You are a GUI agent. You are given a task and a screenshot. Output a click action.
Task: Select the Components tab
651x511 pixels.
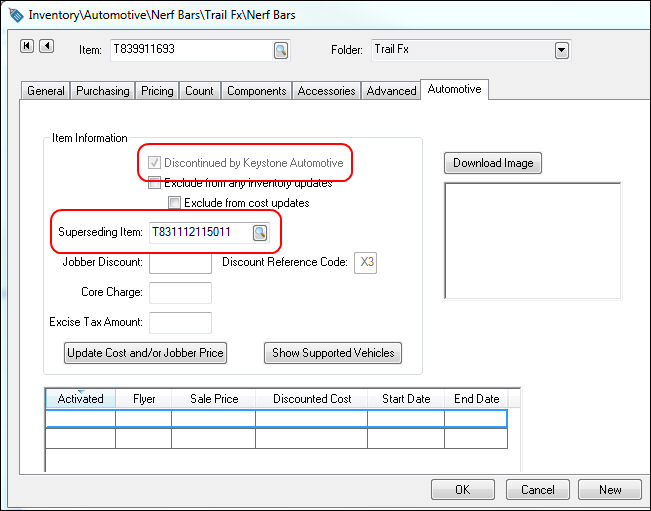(256, 91)
